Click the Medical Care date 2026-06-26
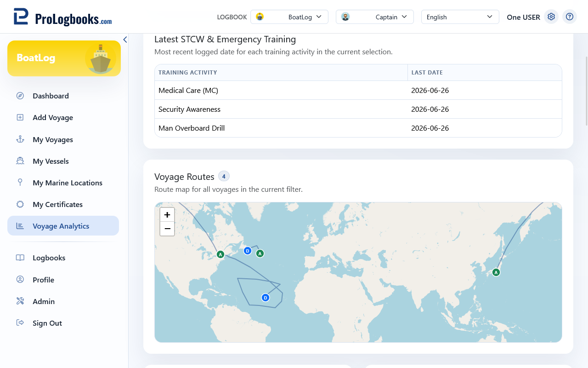Viewport: 588px width, 368px height. point(430,90)
